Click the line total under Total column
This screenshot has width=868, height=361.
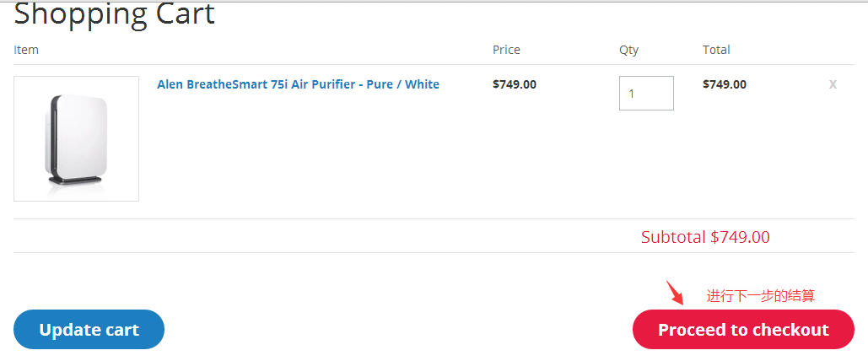pos(725,84)
